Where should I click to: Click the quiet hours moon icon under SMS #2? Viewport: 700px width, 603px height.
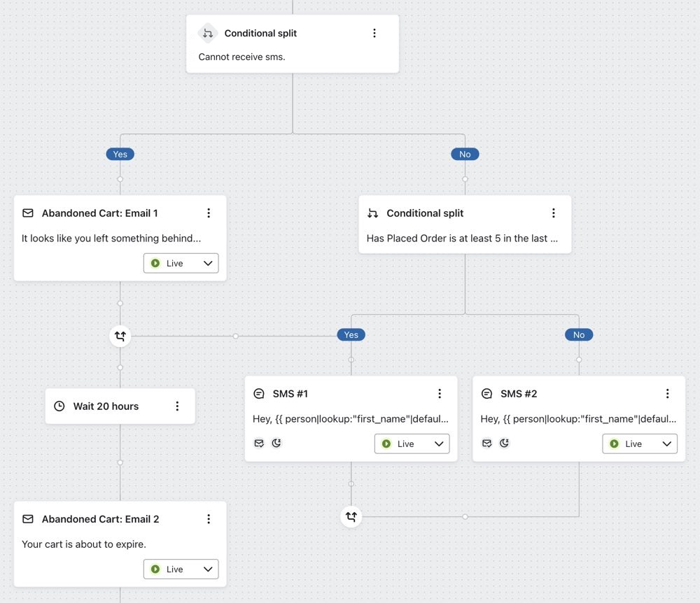(503, 443)
